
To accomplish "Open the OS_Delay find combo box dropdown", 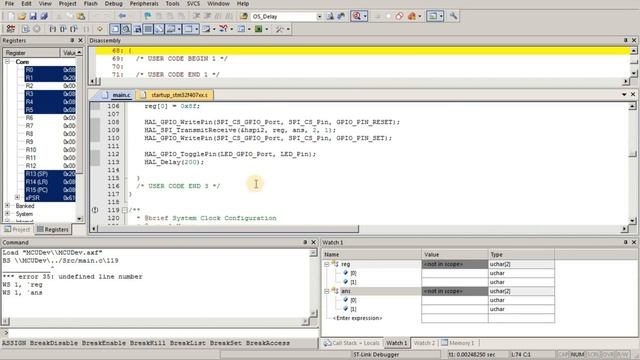I will (x=319, y=16).
